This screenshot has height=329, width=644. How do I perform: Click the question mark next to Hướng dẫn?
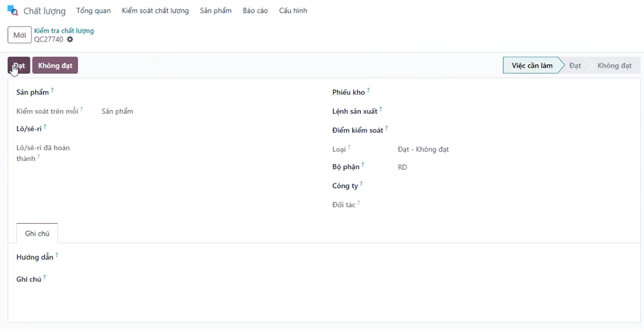(57, 255)
